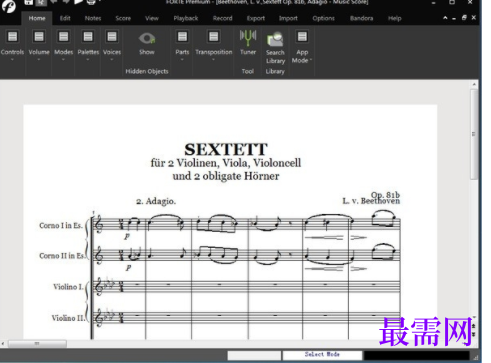This screenshot has width=491, height=363.
Task: Expand the App Mode dropdown
Action: (x=310, y=60)
